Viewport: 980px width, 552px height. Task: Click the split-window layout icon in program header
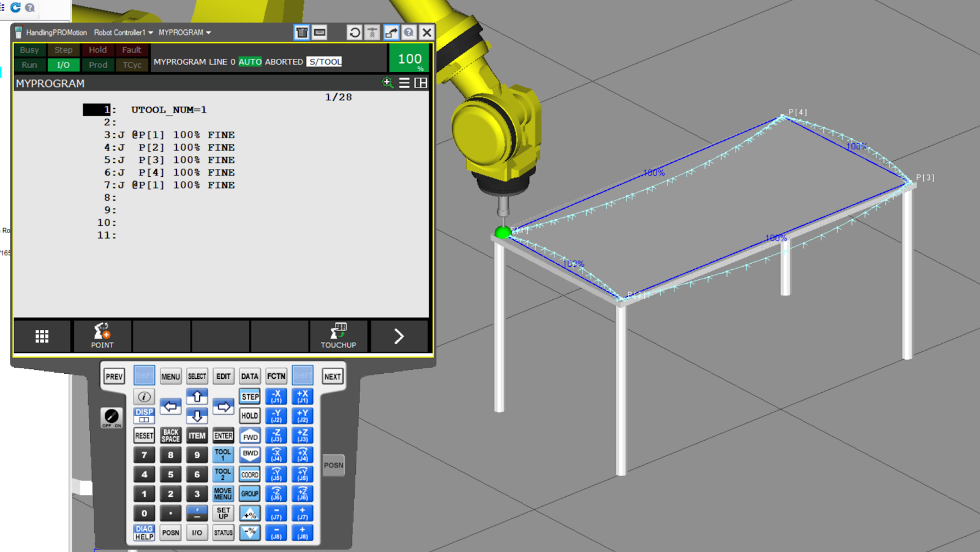tap(421, 83)
